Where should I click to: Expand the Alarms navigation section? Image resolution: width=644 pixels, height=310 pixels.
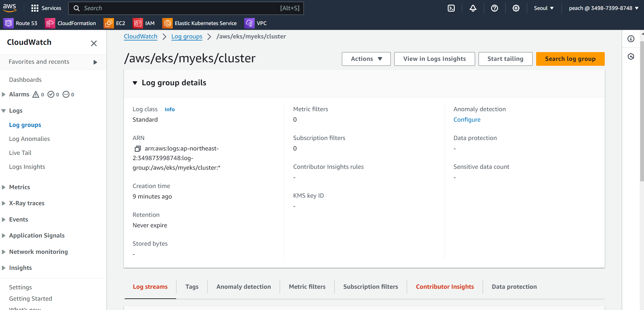(x=3, y=94)
